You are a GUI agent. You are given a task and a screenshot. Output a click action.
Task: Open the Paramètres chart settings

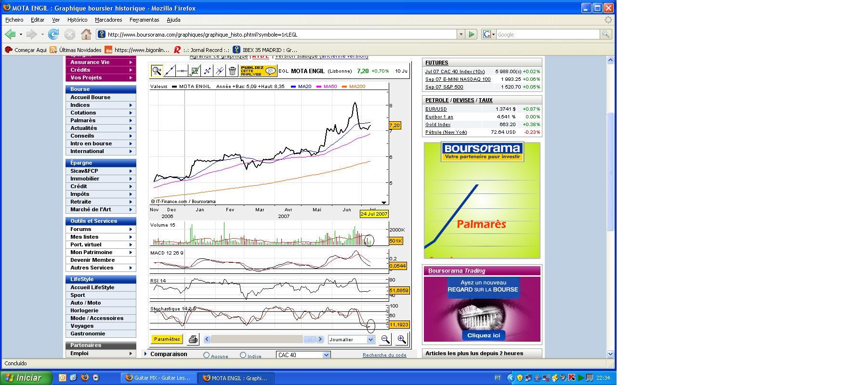pyautogui.click(x=167, y=339)
